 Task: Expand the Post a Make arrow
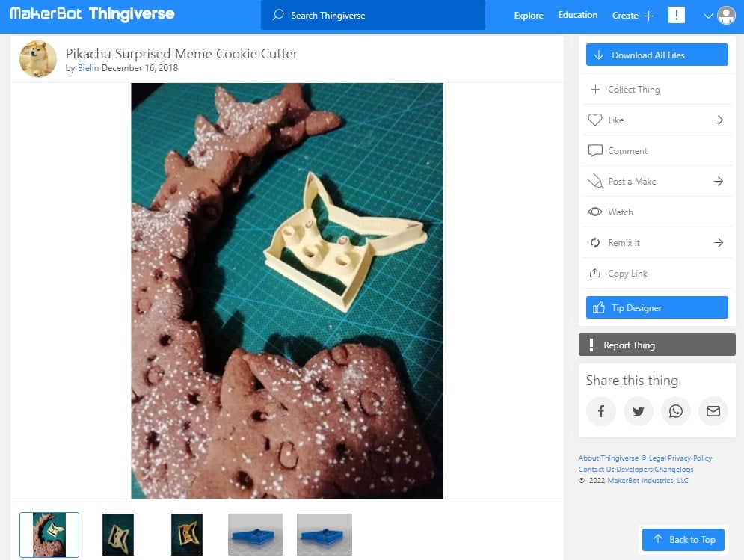click(x=719, y=181)
